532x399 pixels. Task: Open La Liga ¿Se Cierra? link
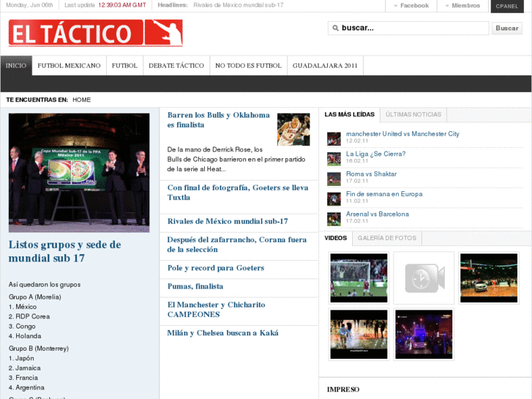coord(375,154)
